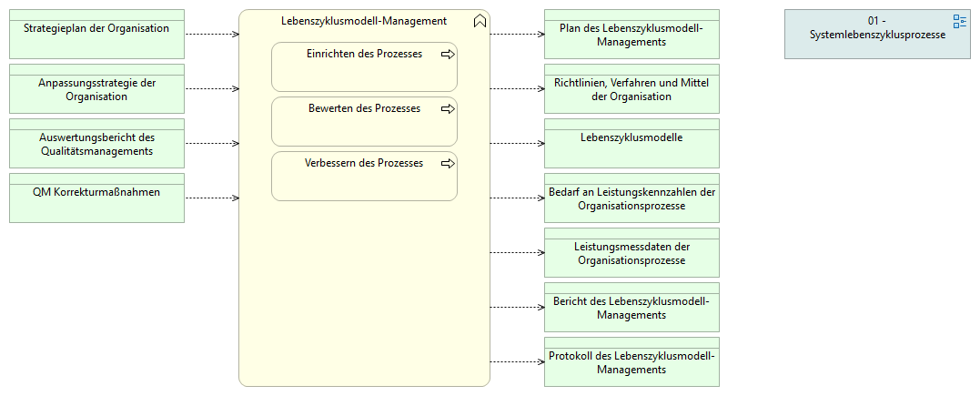Select the Lebenszyklusmodelle box
The image size is (980, 396).
[631, 143]
